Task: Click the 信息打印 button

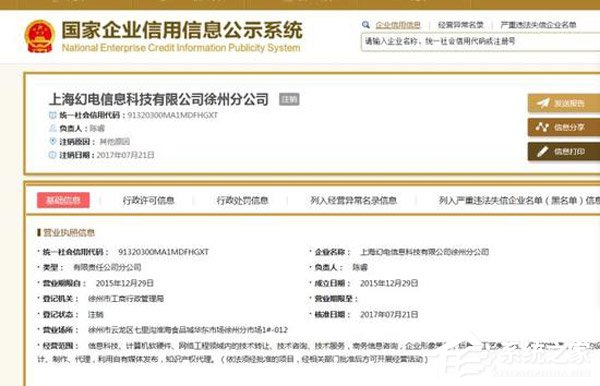Action: [x=564, y=151]
